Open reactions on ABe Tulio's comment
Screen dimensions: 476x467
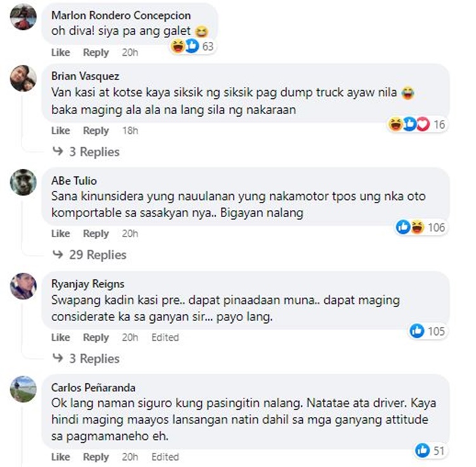pyautogui.click(x=420, y=227)
